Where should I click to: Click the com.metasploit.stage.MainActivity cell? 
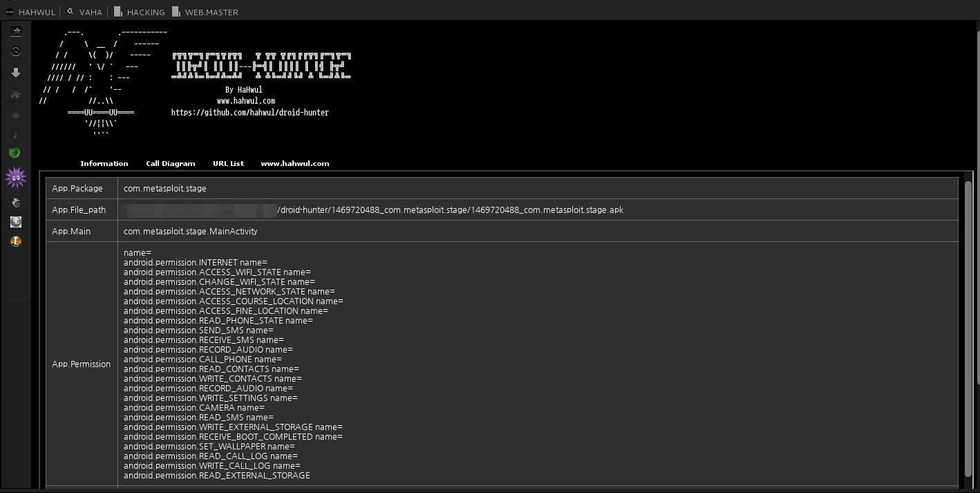190,232
